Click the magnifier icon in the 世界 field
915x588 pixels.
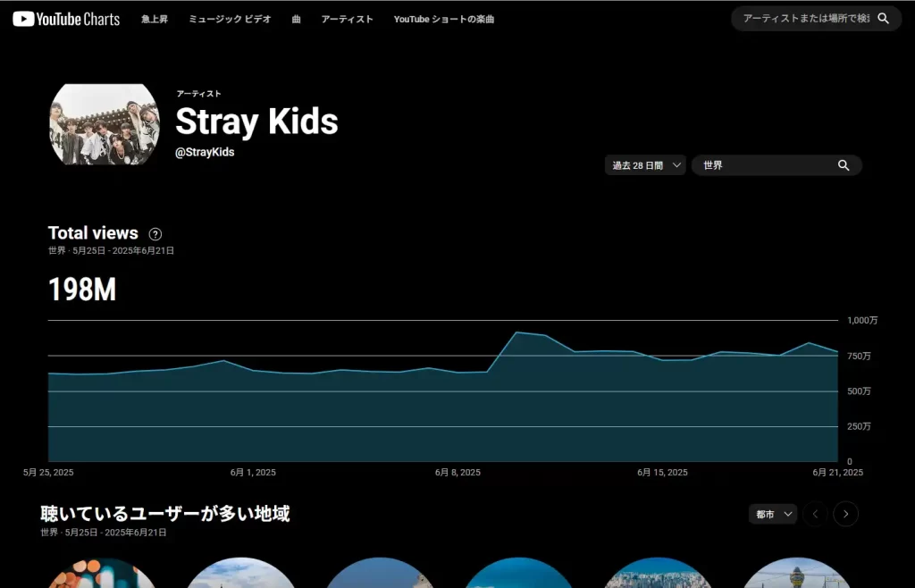(843, 165)
